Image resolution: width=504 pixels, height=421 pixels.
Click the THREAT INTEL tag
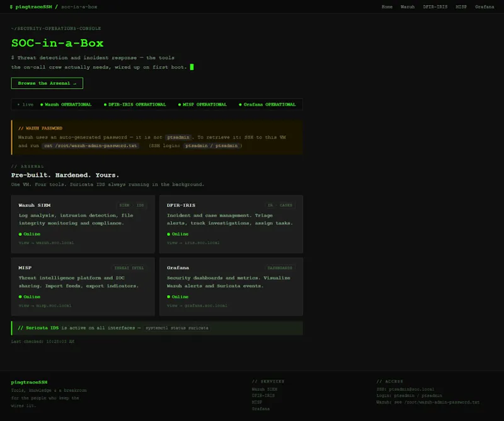pyautogui.click(x=129, y=268)
